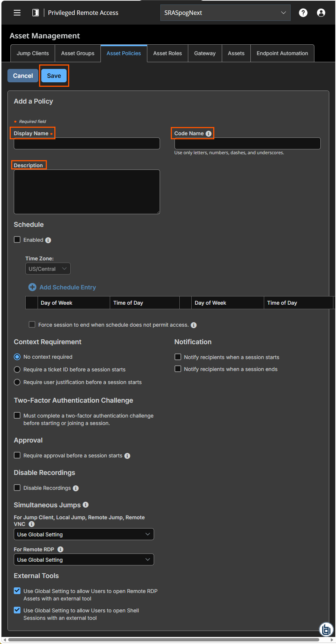The width and height of the screenshot is (336, 644).
Task: Open the Asset Roles tab
Action: 167,53
